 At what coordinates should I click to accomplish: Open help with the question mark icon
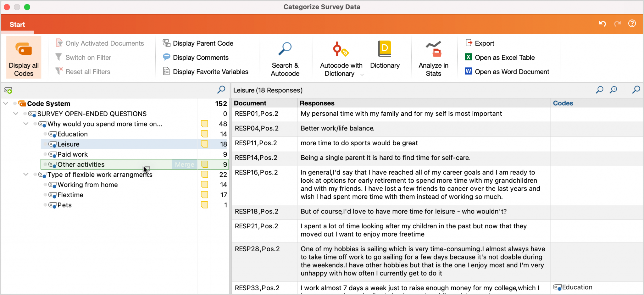pyautogui.click(x=632, y=24)
